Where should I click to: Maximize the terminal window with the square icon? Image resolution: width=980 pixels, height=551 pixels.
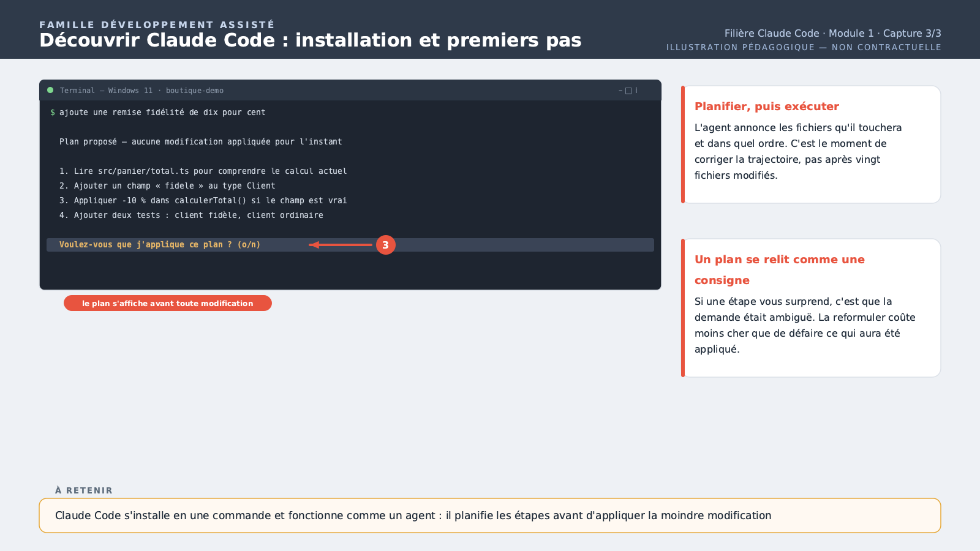click(x=628, y=91)
